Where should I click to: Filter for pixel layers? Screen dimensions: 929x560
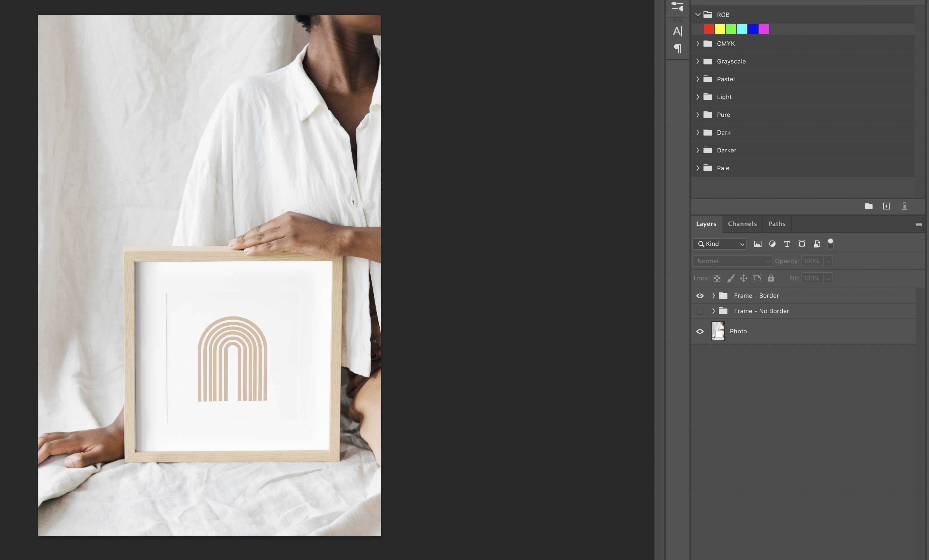click(757, 244)
